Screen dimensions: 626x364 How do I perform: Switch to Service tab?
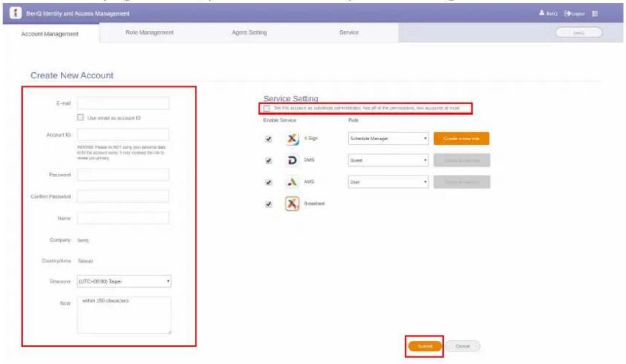pyautogui.click(x=349, y=33)
